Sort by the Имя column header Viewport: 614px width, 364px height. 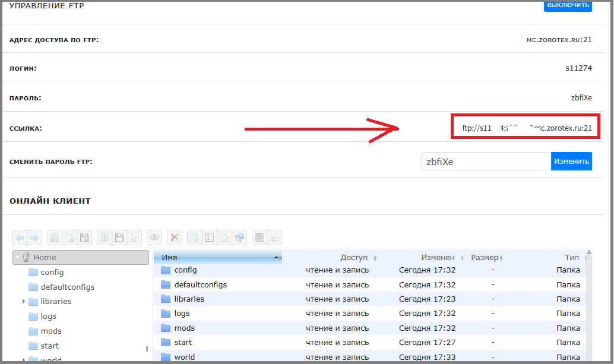tap(218, 257)
